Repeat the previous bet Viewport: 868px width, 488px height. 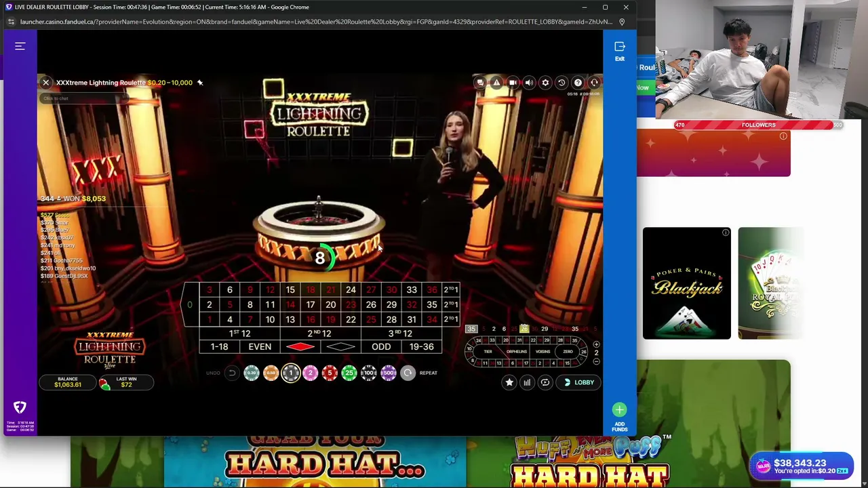[x=408, y=373]
